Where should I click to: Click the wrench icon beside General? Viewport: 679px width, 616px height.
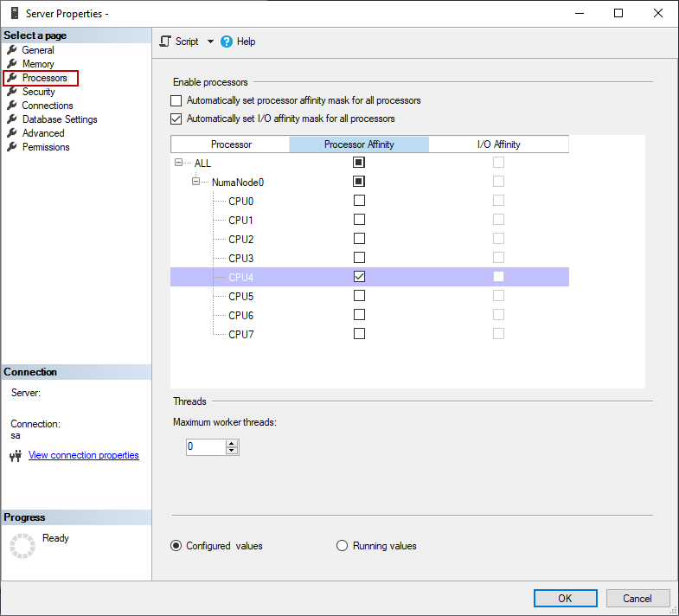tap(12, 50)
